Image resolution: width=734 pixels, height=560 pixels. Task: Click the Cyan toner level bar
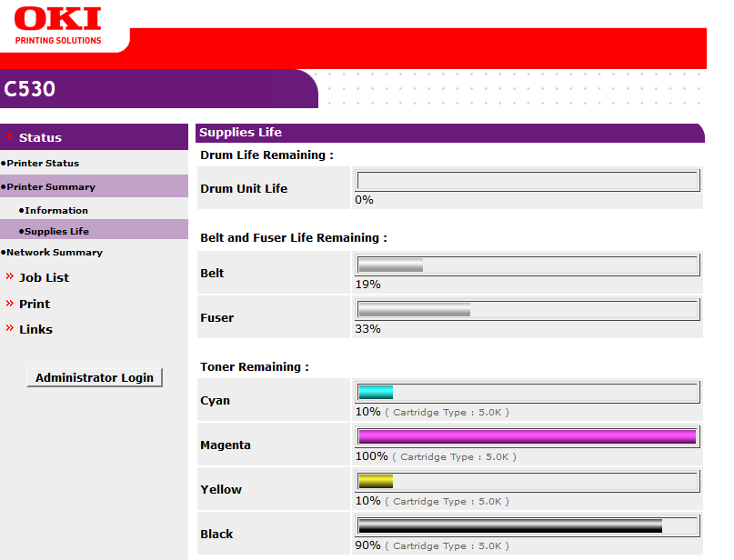pos(528,392)
